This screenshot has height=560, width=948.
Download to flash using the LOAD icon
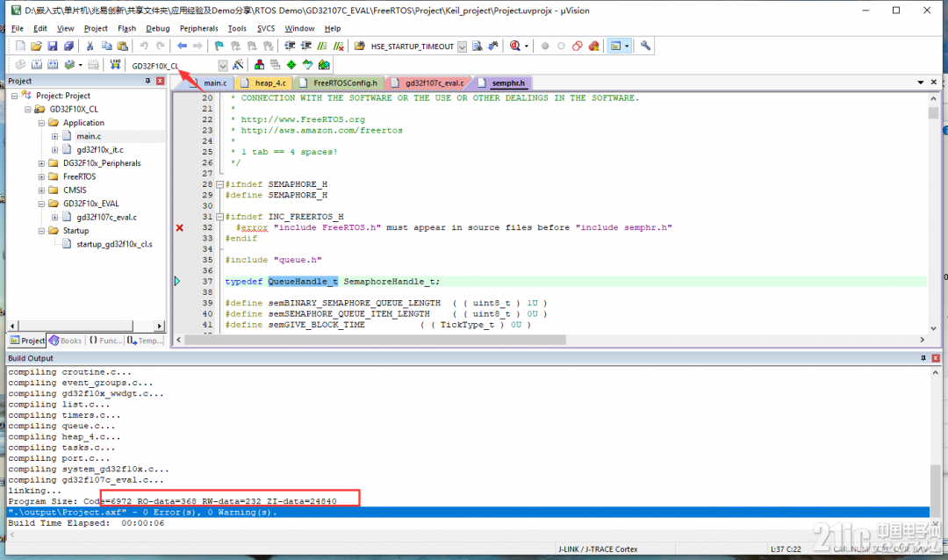tap(115, 65)
